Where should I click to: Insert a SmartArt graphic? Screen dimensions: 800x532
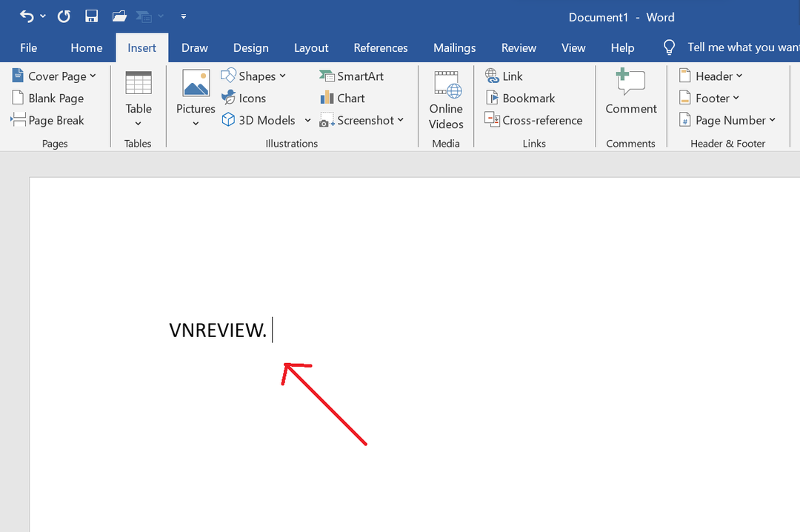pyautogui.click(x=351, y=76)
